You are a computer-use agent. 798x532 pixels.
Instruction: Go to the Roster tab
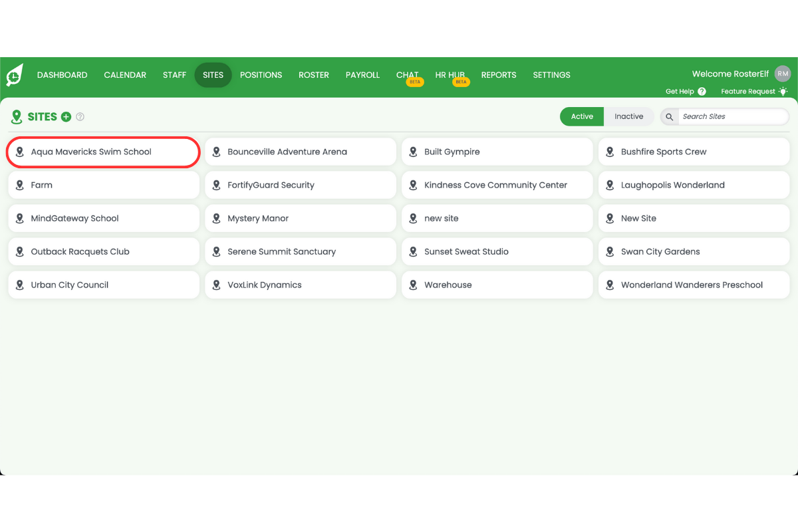314,75
